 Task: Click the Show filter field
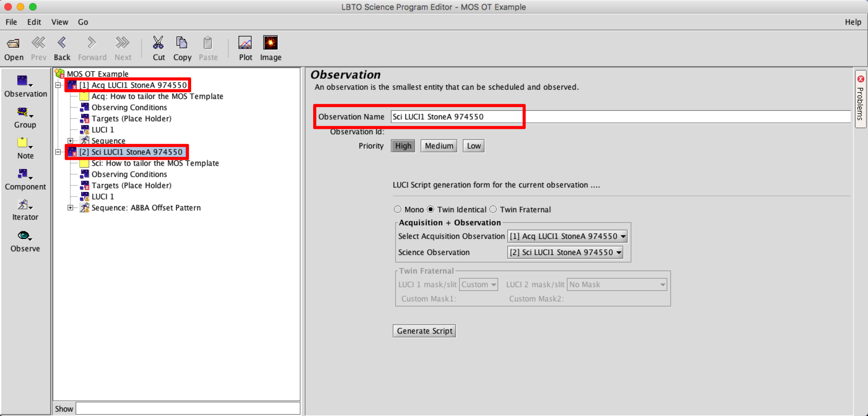(x=188, y=409)
